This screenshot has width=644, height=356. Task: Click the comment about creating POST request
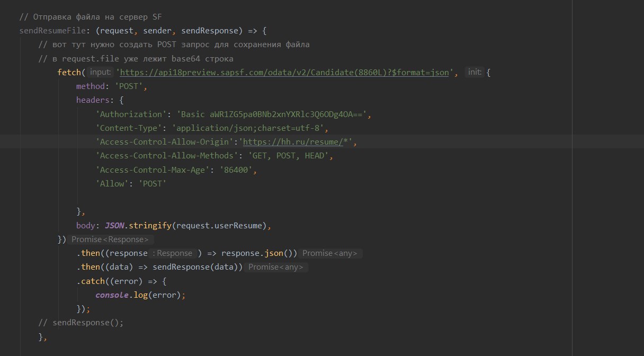174,44
